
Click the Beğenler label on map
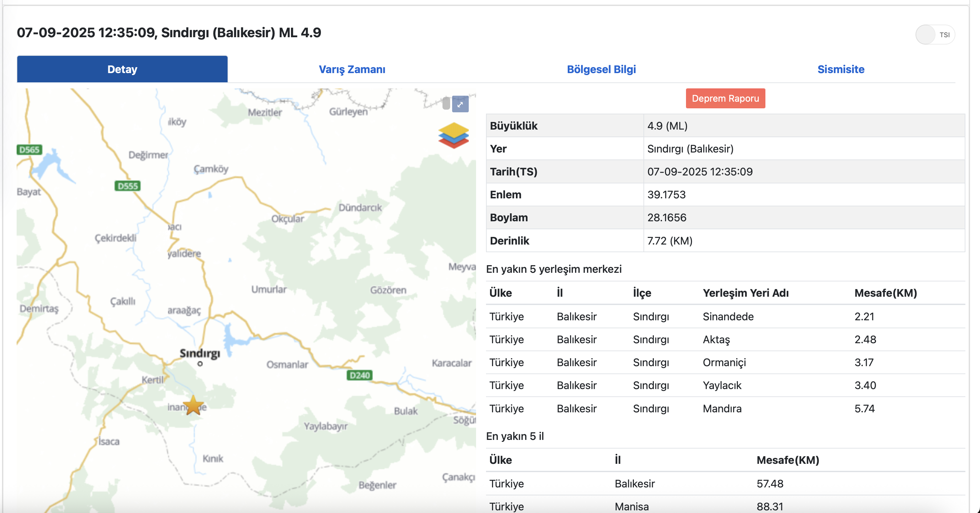(377, 485)
